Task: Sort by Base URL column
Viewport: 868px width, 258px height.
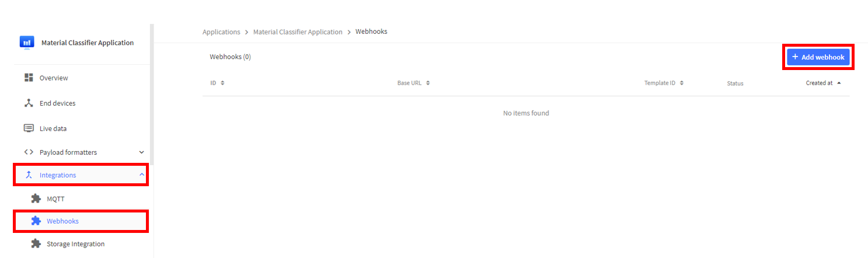Action: pyautogui.click(x=414, y=83)
